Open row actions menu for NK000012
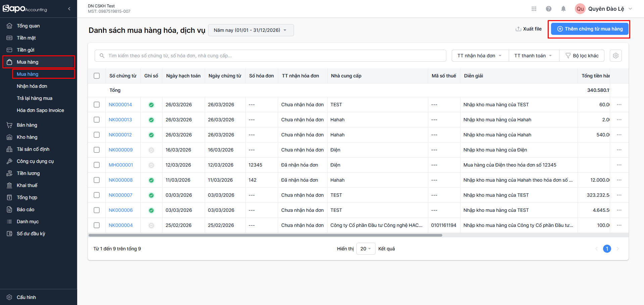This screenshot has width=644, height=305. click(619, 135)
